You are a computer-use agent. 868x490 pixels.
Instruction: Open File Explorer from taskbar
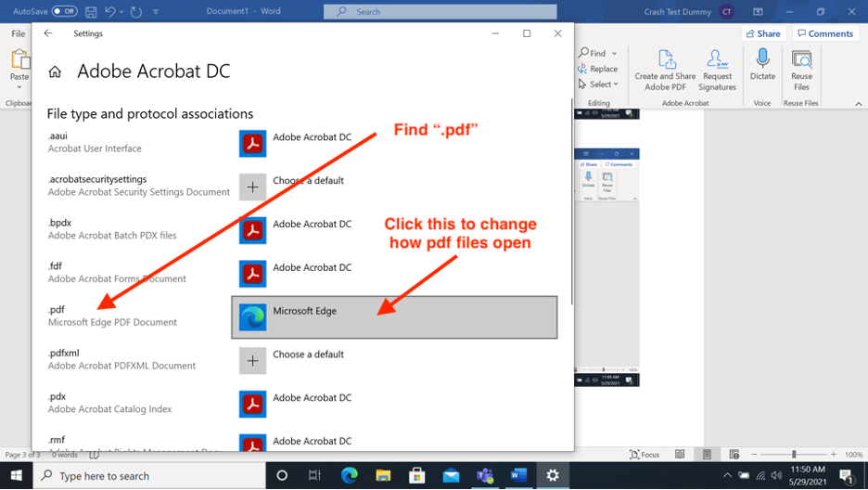pos(383,475)
